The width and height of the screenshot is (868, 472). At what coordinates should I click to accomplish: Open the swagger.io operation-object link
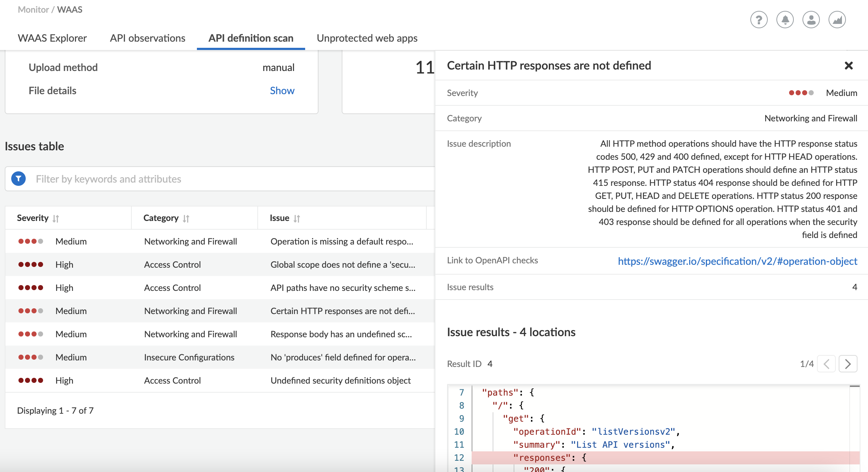pos(737,261)
